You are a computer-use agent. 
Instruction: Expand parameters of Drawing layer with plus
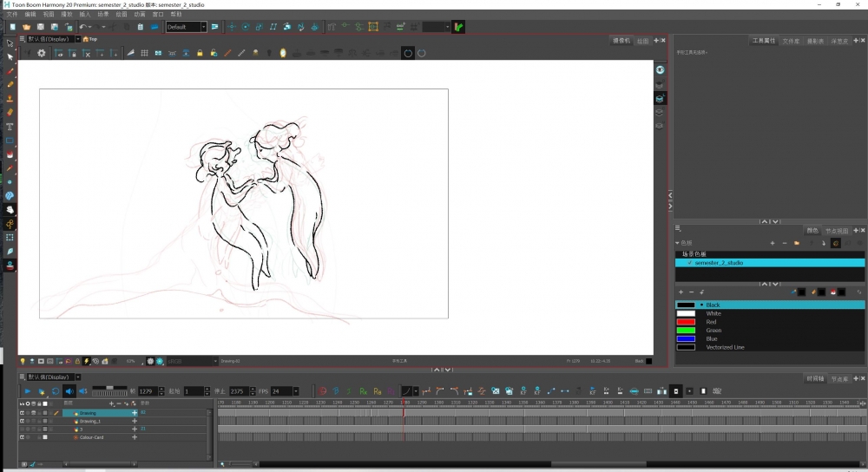click(135, 413)
